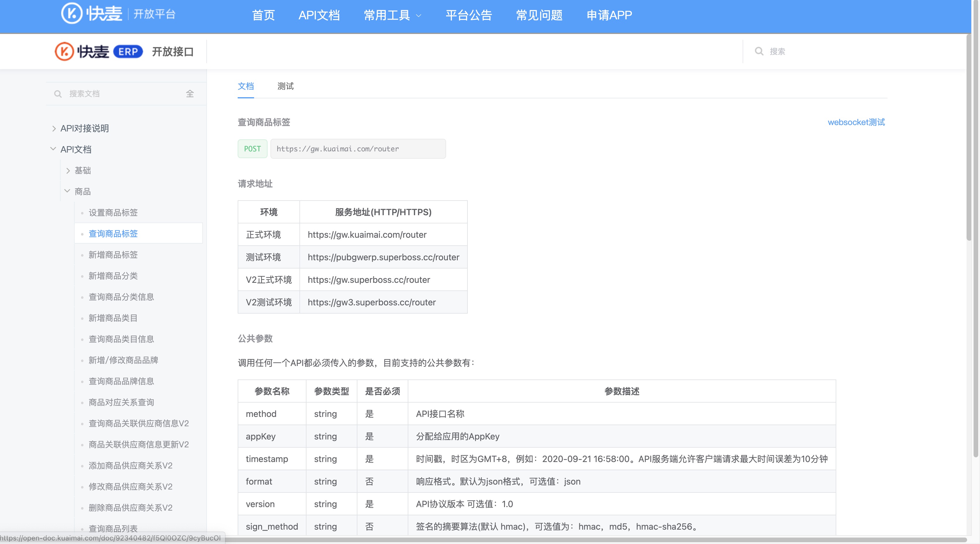
Task: Click the 参数描述 table header
Action: [622, 391]
